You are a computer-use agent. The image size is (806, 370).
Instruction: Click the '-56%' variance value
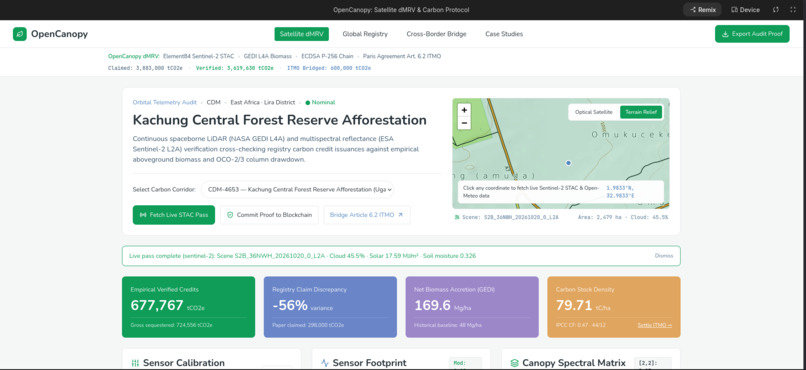290,305
